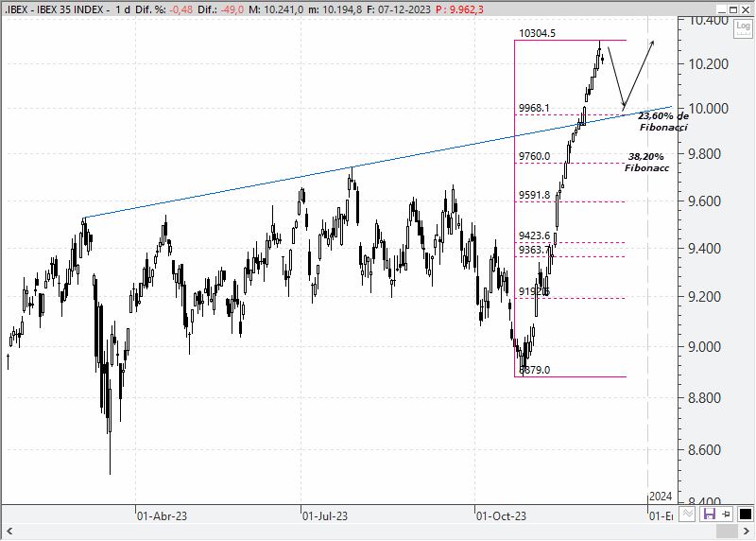Viewport: 756px width, 541px height.
Task: Click the double-chevron expand icon
Action: point(688,514)
